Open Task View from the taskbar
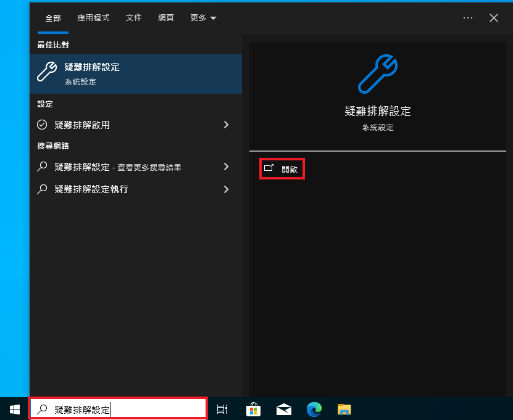This screenshot has height=420, width=513. click(222, 409)
